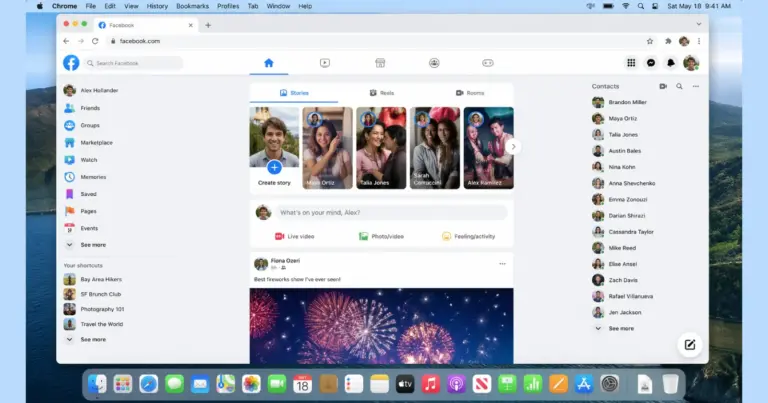This screenshot has height=403, width=768.
Task: Compose a new message with pencil icon
Action: coord(690,345)
